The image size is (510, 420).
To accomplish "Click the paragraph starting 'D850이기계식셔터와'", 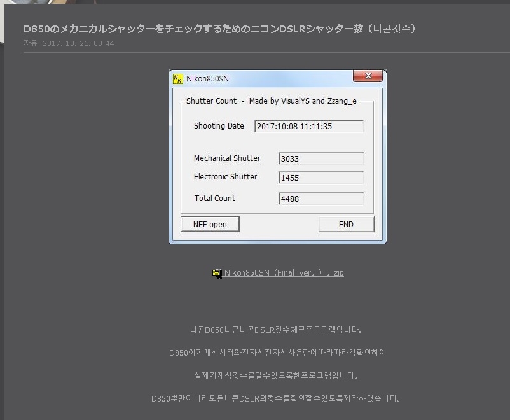I will click(277, 353).
